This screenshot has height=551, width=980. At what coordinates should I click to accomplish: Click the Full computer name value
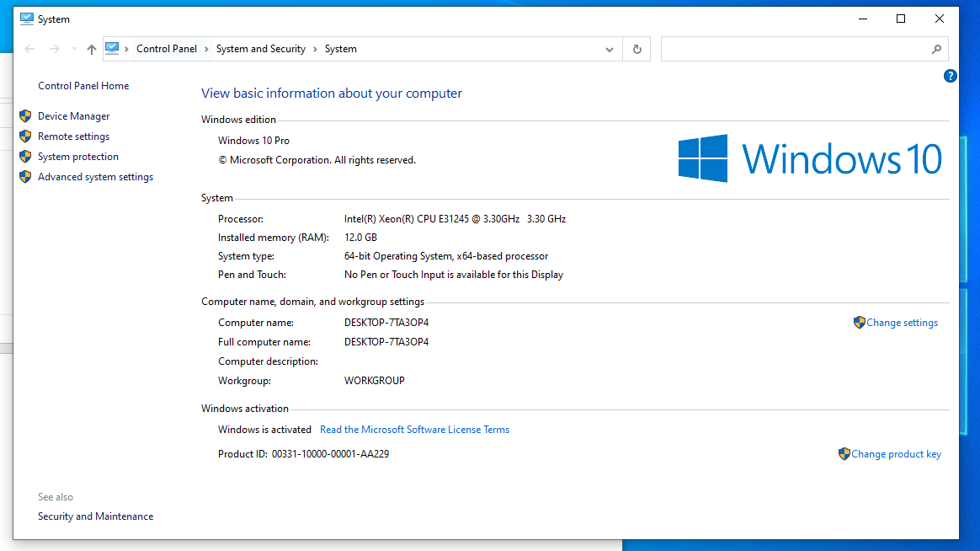click(386, 342)
